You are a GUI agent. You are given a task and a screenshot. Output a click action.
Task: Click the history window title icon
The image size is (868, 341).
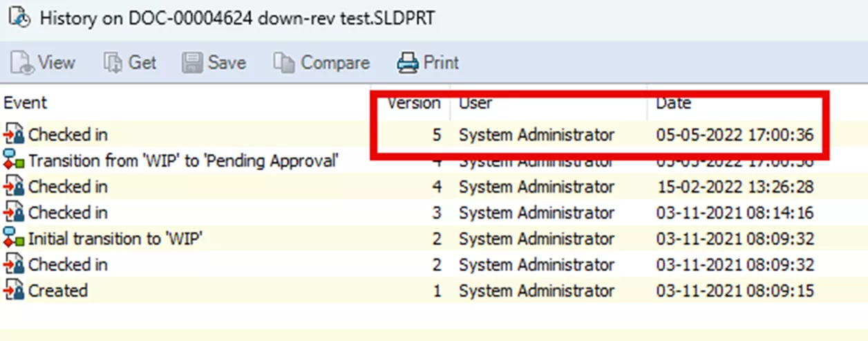coord(20,18)
